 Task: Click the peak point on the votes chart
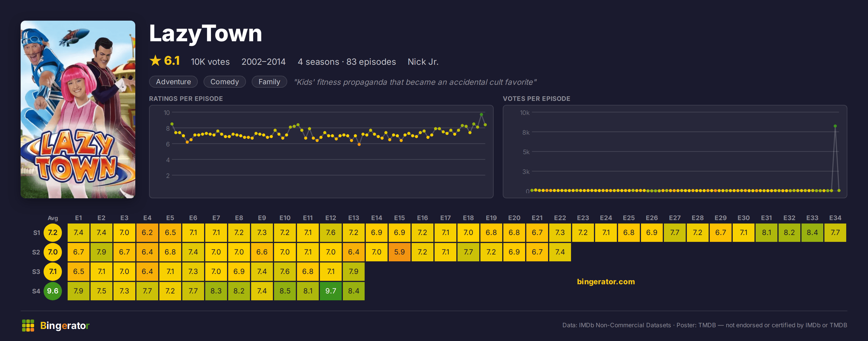click(835, 126)
